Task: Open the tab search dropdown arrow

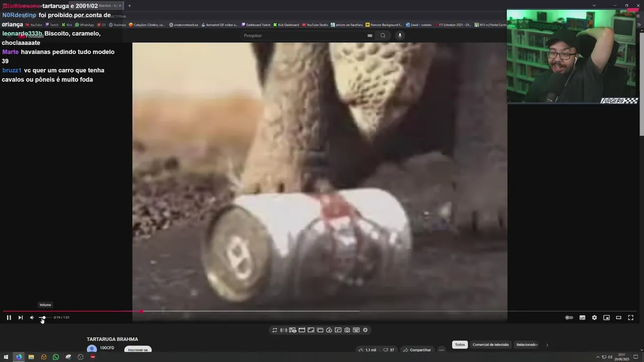Action: pyautogui.click(x=594, y=6)
